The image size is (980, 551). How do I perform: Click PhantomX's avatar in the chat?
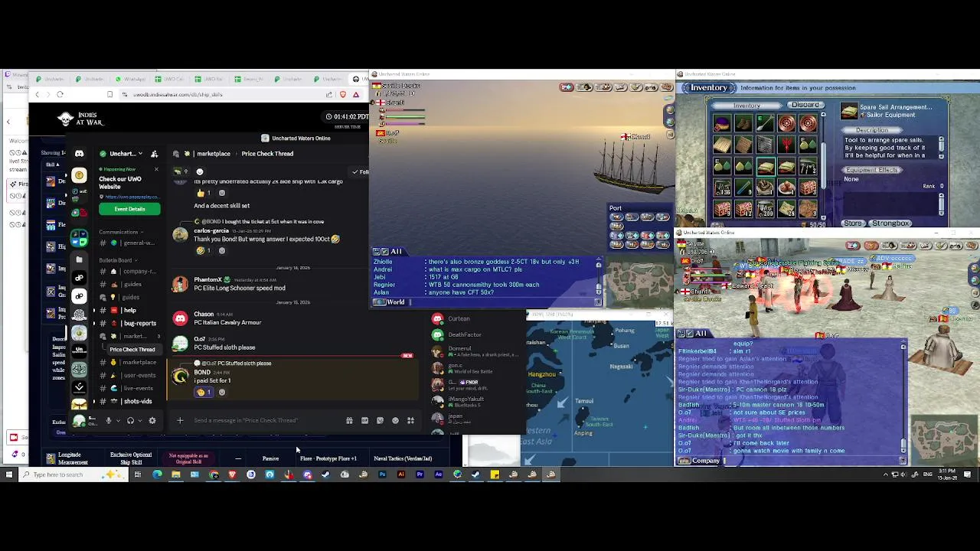[180, 284]
